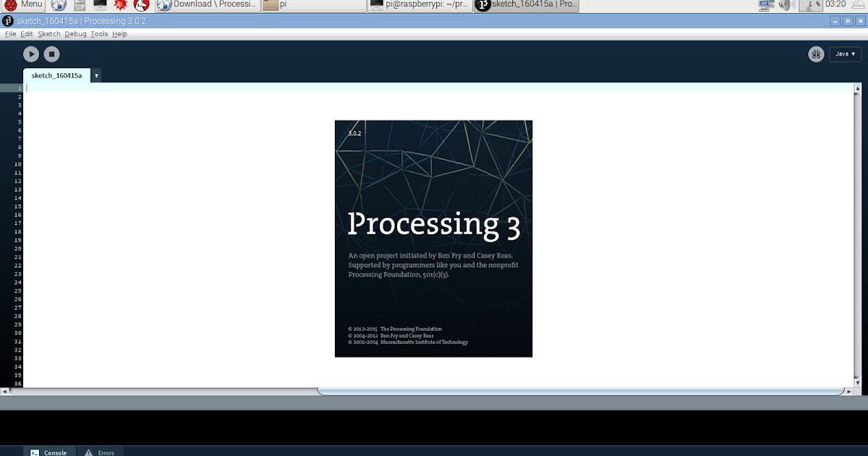Click the volume icon in the system tray
This screenshot has width=868, height=456.
click(x=786, y=5)
